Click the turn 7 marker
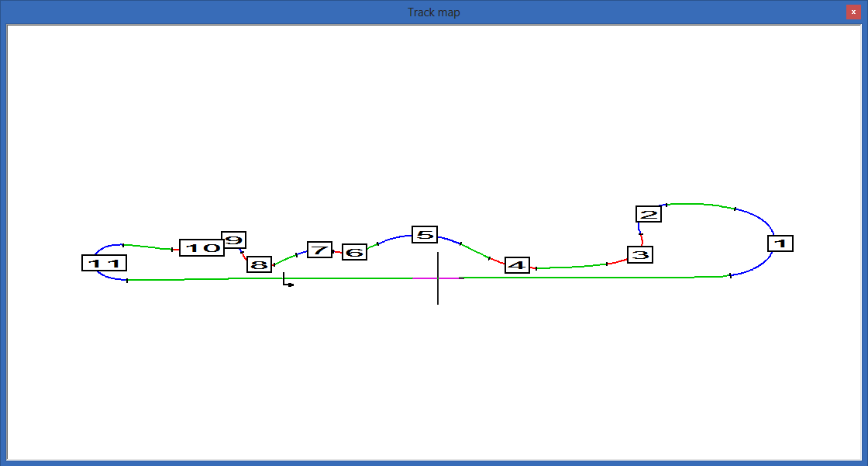 tap(319, 250)
